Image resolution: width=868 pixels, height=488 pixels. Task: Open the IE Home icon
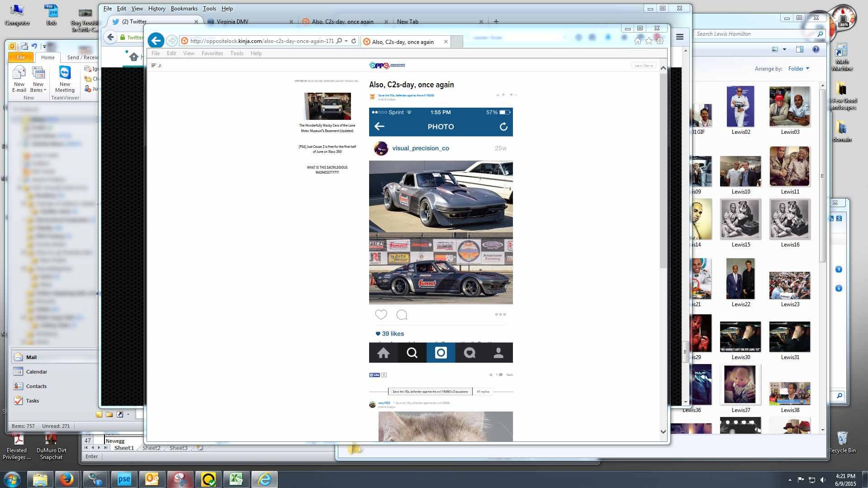[638, 41]
